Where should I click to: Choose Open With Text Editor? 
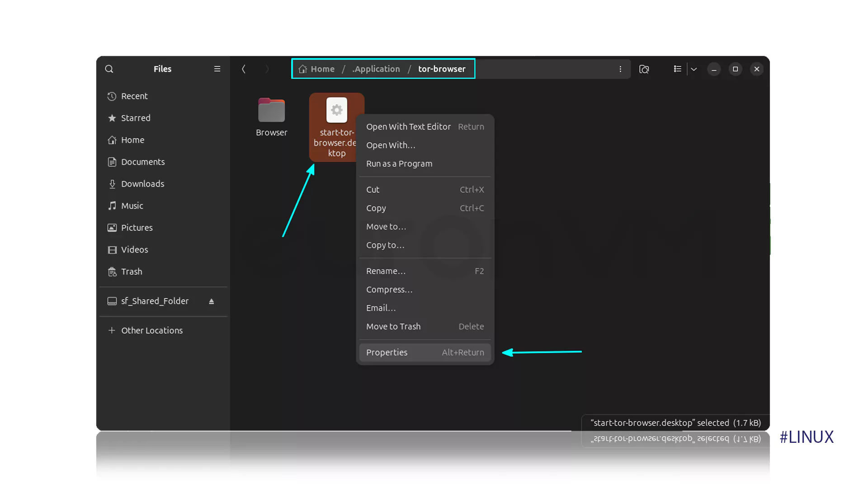click(425, 127)
